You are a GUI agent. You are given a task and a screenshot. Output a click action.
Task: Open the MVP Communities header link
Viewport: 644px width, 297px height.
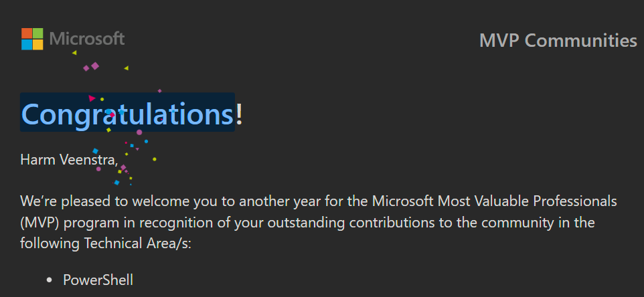pyautogui.click(x=558, y=41)
